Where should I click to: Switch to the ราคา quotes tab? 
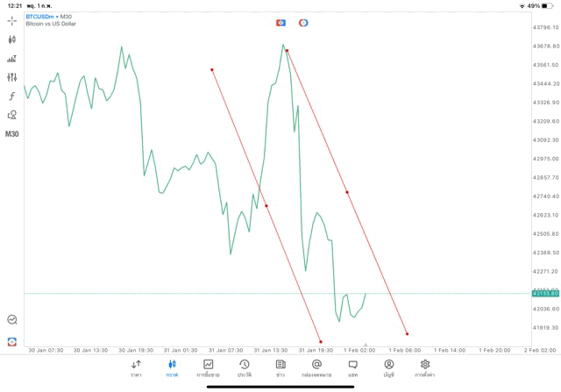[x=136, y=368]
